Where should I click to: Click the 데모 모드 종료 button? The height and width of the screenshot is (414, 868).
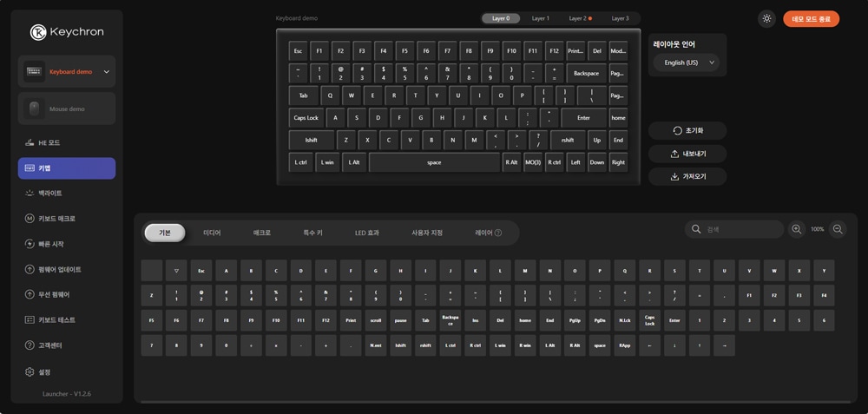pyautogui.click(x=811, y=19)
